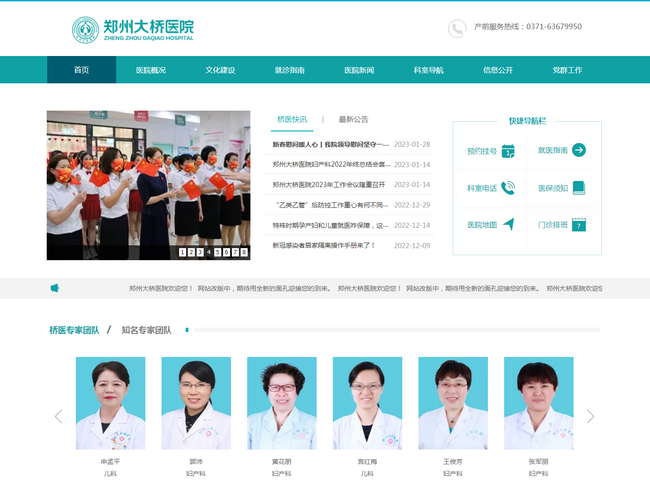Click the 郑州大桥医院 logo

point(133,29)
